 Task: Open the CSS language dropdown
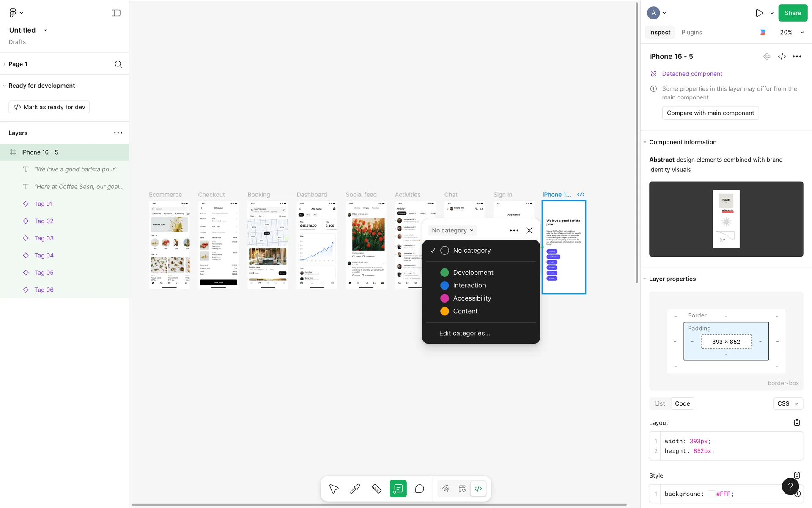point(787,403)
